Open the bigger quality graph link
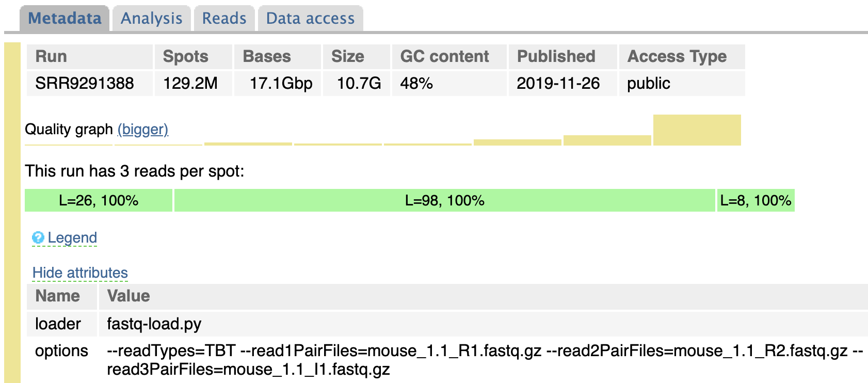The image size is (868, 383). click(143, 129)
